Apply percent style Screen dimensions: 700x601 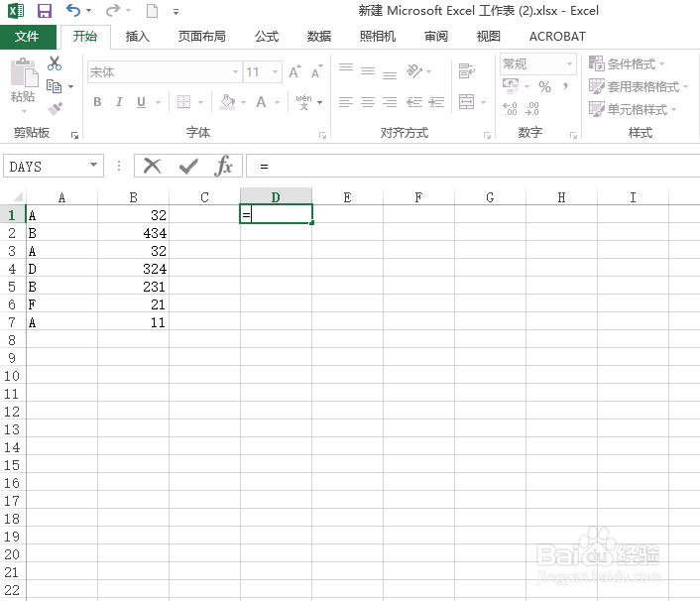coord(544,86)
